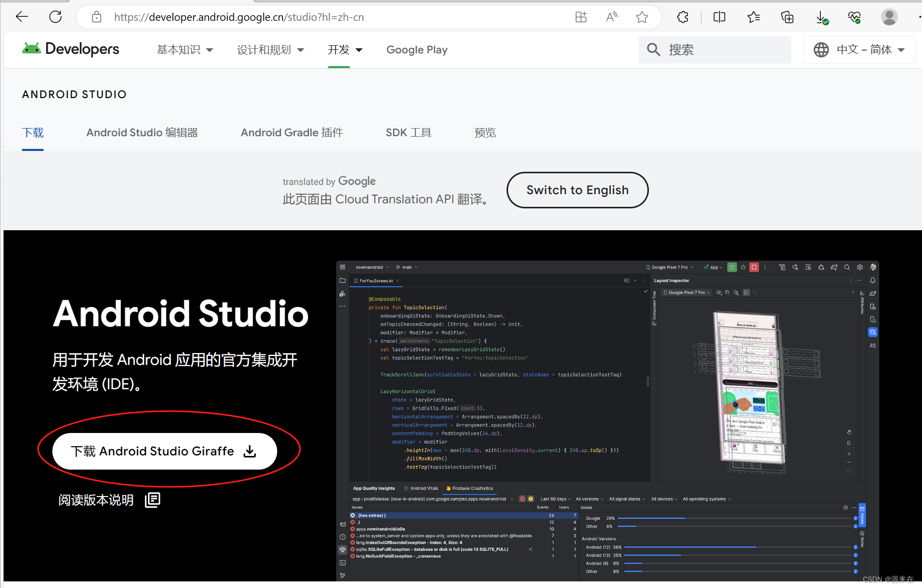
Task: Open the 阅读版本说明 release notes link
Action: [x=109, y=500]
